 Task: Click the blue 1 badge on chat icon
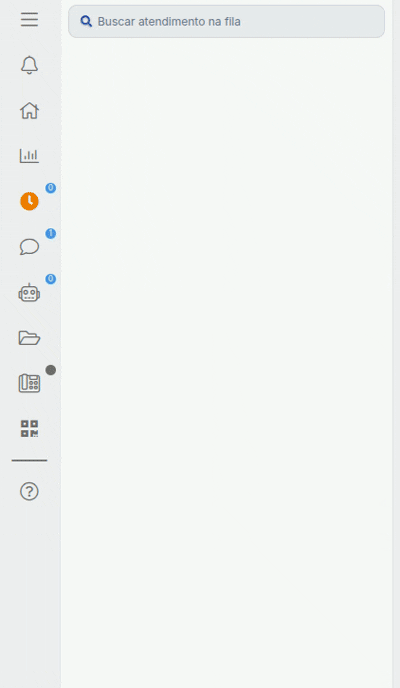tap(51, 233)
